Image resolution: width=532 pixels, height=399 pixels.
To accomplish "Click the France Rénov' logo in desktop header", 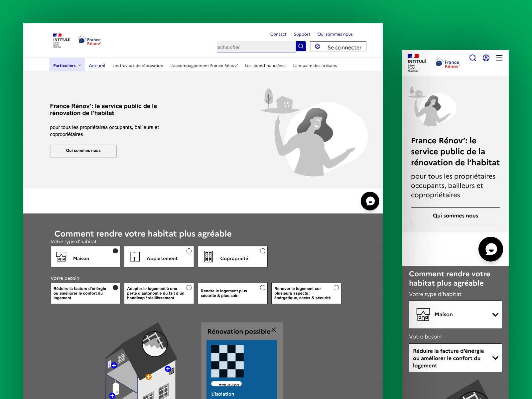I will (89, 41).
